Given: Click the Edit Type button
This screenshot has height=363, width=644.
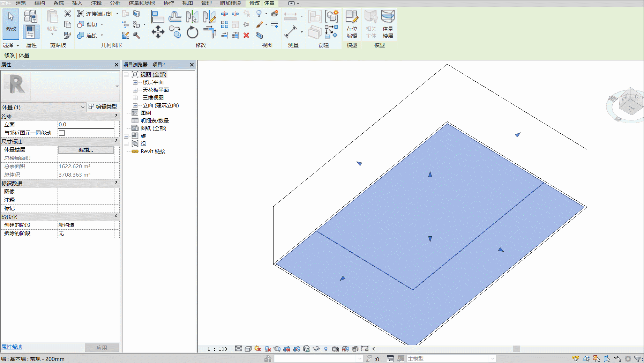Looking at the screenshot, I should coord(103,106).
